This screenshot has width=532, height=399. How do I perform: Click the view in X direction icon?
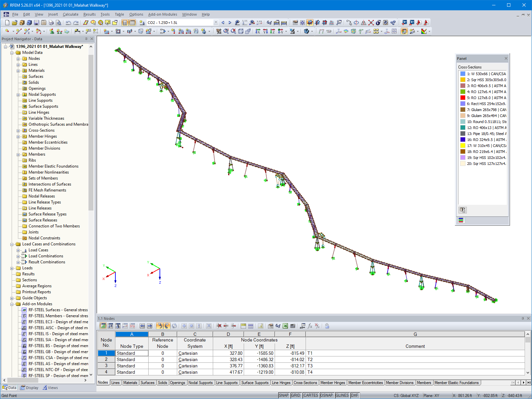coord(258,31)
